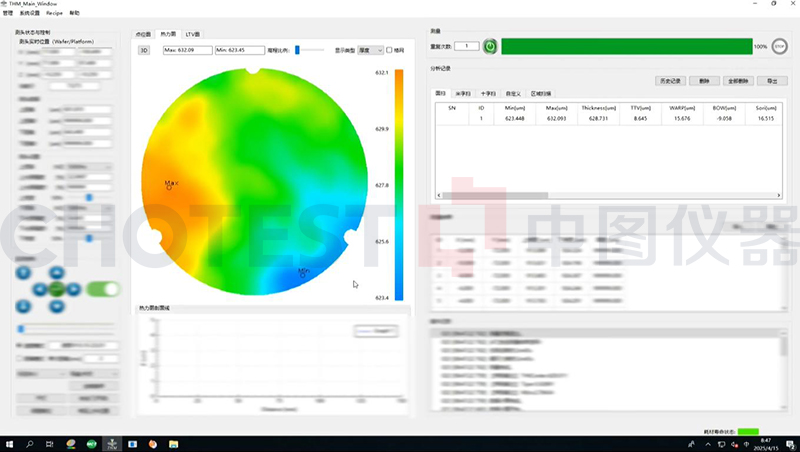This screenshot has height=452, width=800.
Task: Click the down arrow jog button
Action: click(x=57, y=306)
